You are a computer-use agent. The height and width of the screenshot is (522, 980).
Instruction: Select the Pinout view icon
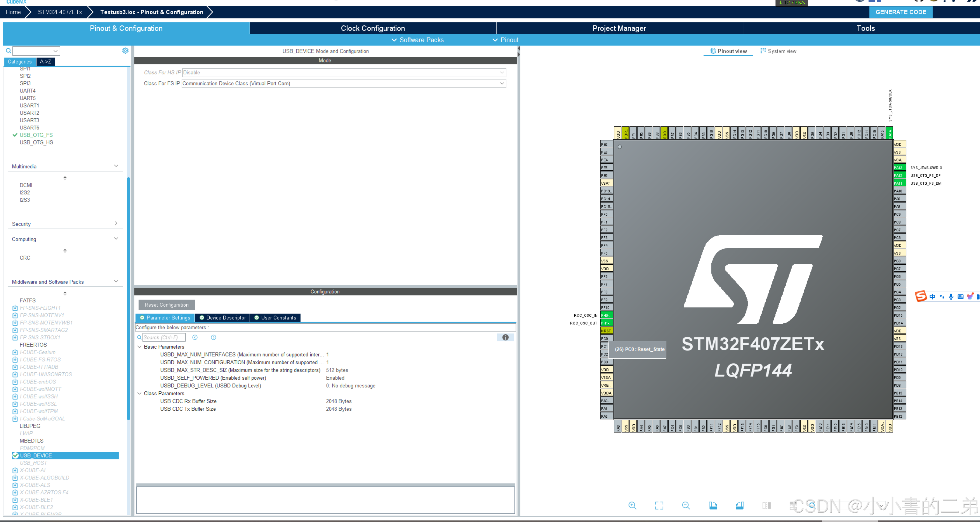point(728,50)
